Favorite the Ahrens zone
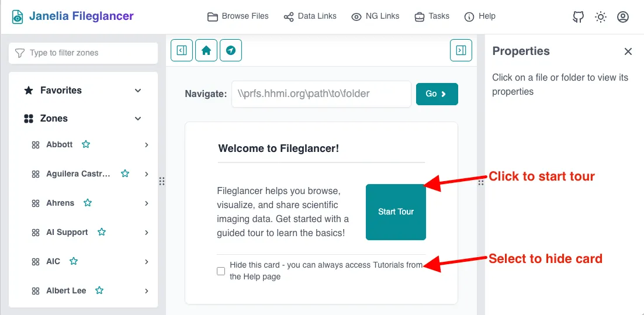The image size is (644, 315). tap(87, 203)
